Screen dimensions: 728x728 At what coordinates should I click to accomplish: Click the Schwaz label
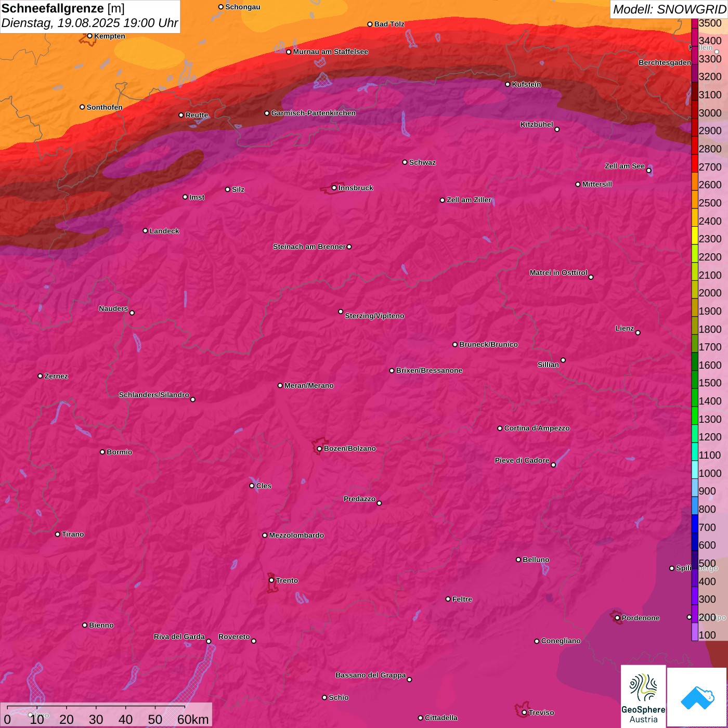tap(422, 162)
